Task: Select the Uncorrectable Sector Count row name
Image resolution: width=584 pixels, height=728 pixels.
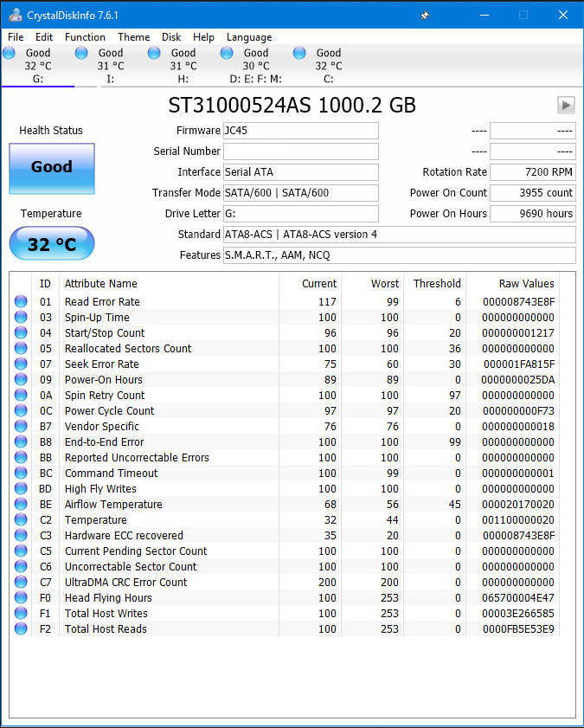Action: point(131,566)
